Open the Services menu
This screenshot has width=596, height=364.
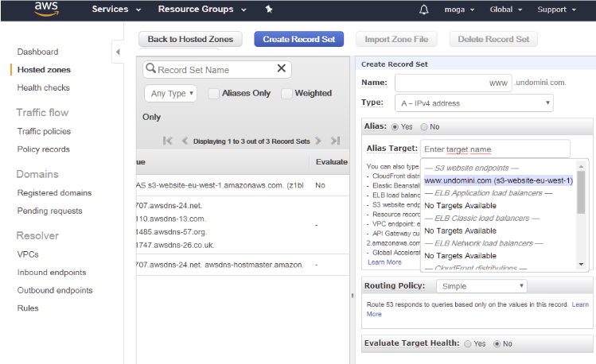116,9
